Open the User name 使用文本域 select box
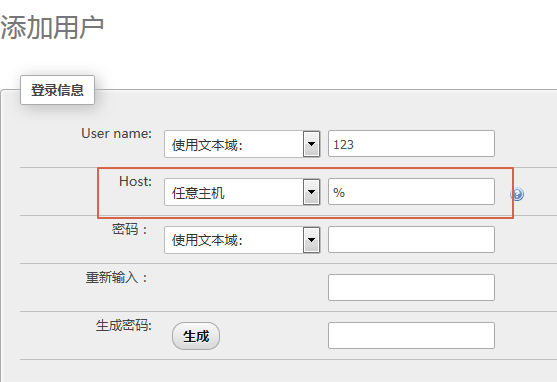 pyautogui.click(x=242, y=144)
